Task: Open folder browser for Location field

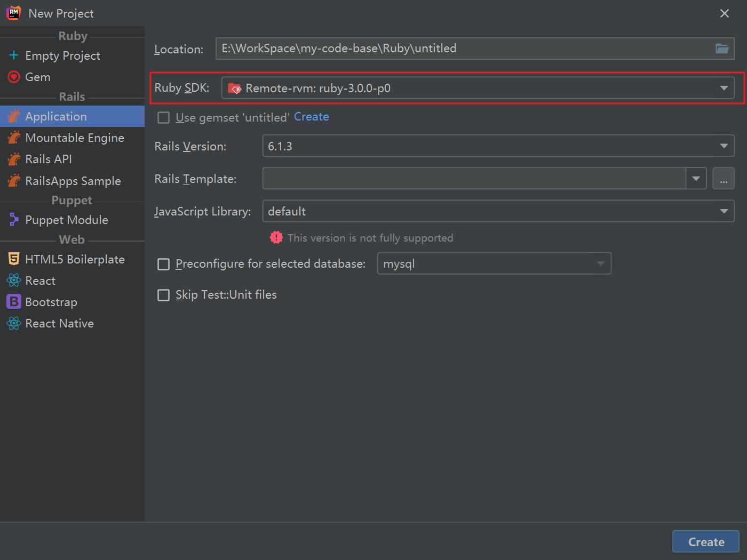Action: coord(722,49)
